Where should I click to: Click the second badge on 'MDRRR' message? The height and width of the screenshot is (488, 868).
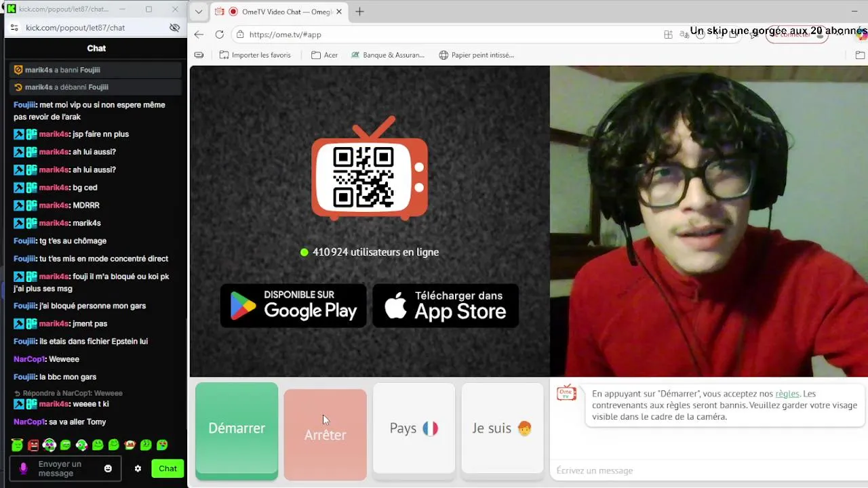(31, 205)
